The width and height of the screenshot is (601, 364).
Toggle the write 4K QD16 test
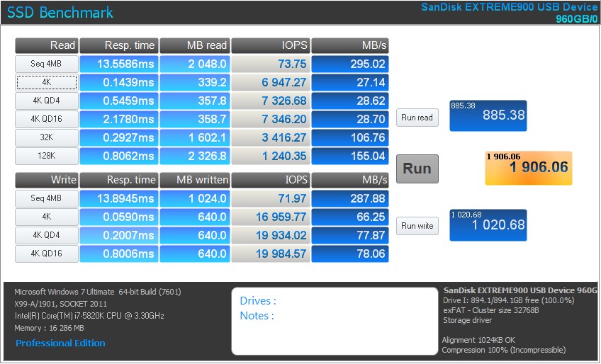46,254
